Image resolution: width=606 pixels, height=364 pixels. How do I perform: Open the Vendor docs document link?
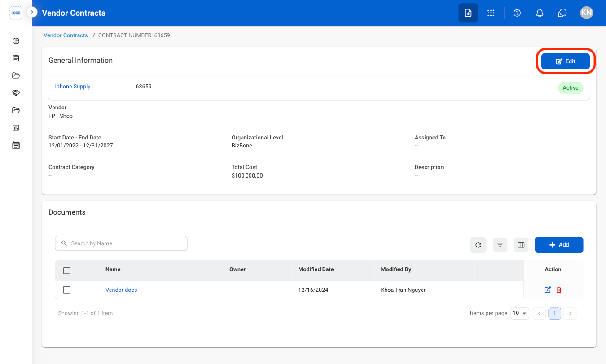point(121,290)
